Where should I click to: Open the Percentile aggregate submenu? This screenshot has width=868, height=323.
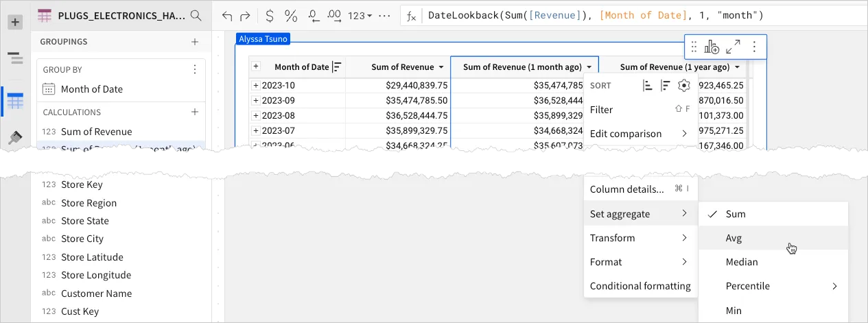(x=773, y=286)
